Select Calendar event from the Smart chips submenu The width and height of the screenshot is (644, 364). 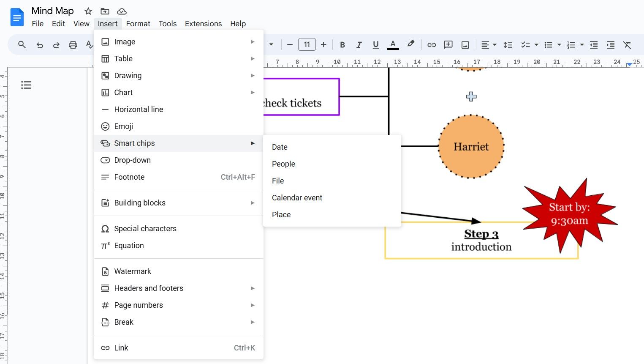[297, 197]
